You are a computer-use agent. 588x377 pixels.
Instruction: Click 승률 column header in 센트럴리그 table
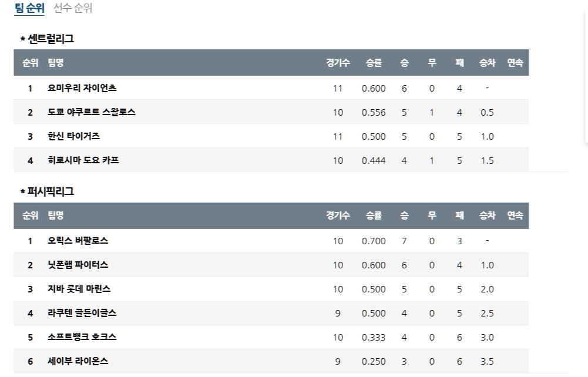(x=374, y=62)
